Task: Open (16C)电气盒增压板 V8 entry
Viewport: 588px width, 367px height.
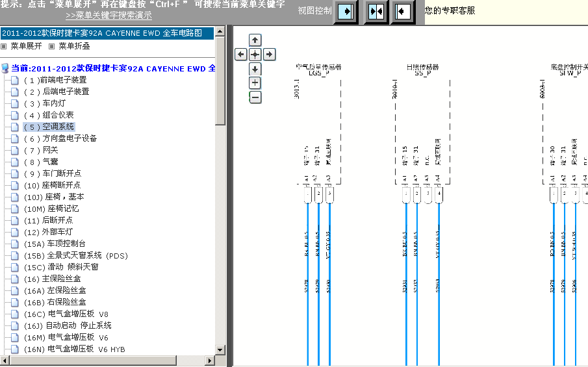Action: (x=66, y=314)
